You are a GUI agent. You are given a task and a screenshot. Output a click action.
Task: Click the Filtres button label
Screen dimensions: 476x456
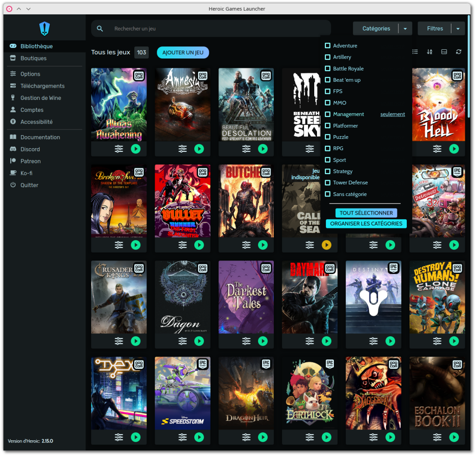435,28
